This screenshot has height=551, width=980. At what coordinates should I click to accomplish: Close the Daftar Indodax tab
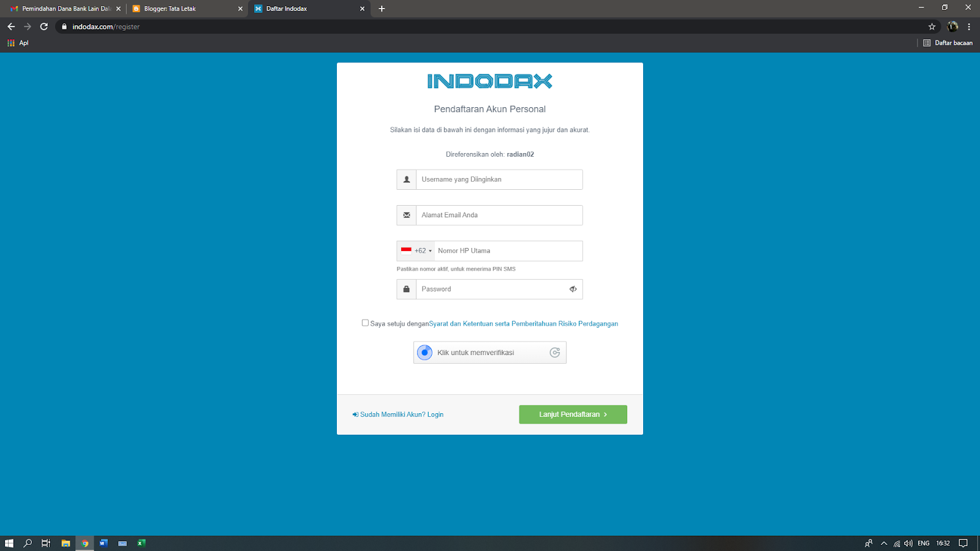(362, 9)
